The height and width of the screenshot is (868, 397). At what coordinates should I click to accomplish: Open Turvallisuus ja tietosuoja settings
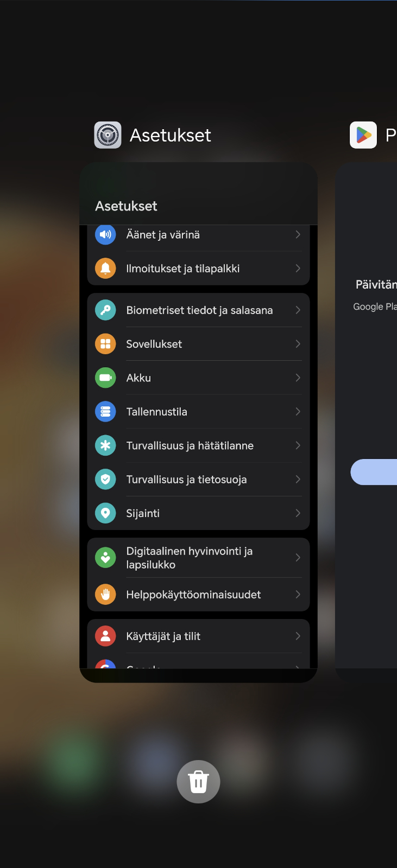pos(198,480)
